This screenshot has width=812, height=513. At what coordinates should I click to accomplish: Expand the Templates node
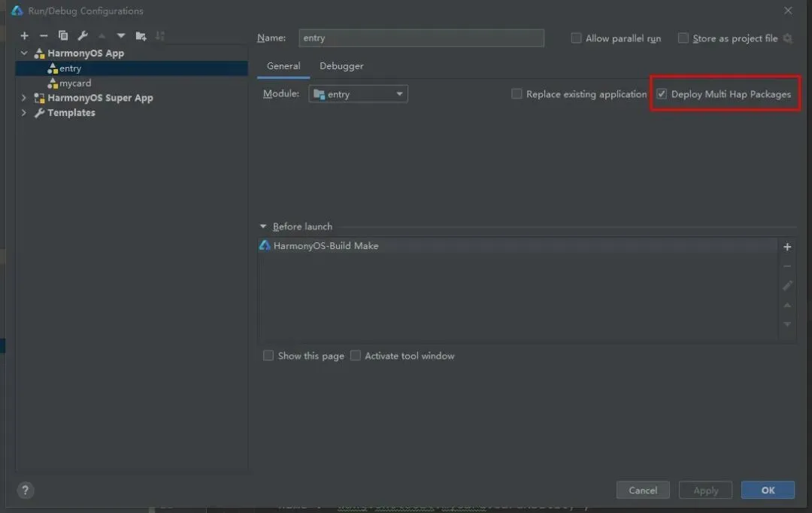(24, 112)
